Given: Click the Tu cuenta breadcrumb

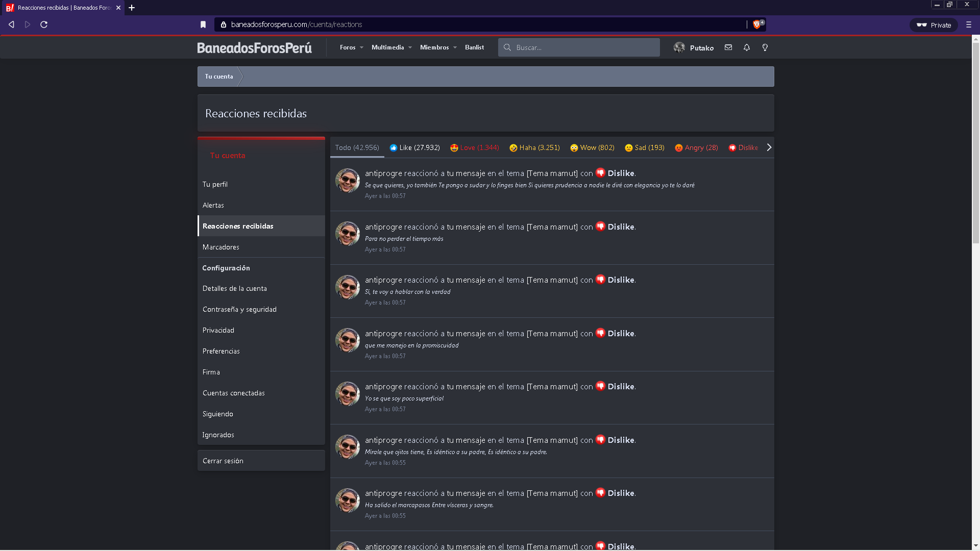Looking at the screenshot, I should point(219,77).
